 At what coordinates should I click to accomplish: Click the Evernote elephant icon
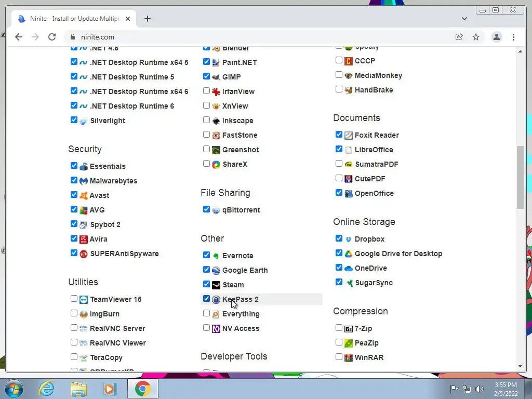[216, 256]
